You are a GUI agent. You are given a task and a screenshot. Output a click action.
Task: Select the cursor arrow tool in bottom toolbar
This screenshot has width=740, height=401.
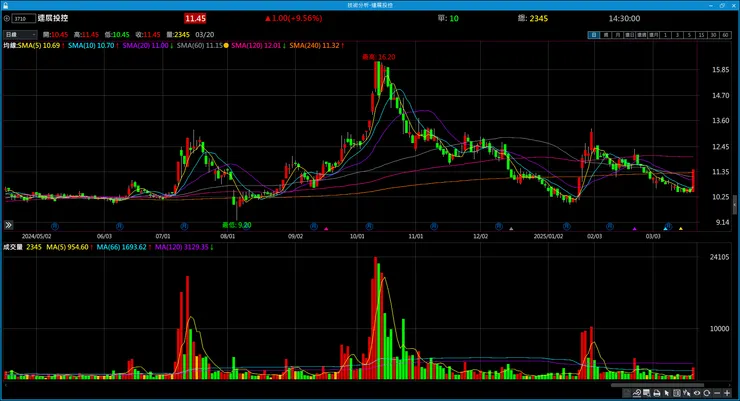click(666, 393)
